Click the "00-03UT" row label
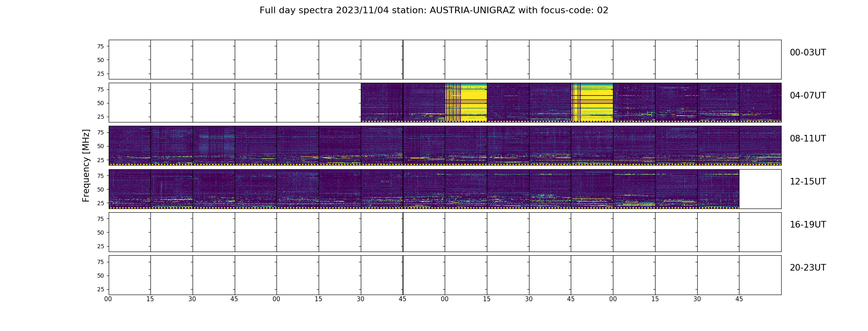The image size is (868, 331). coord(808,53)
